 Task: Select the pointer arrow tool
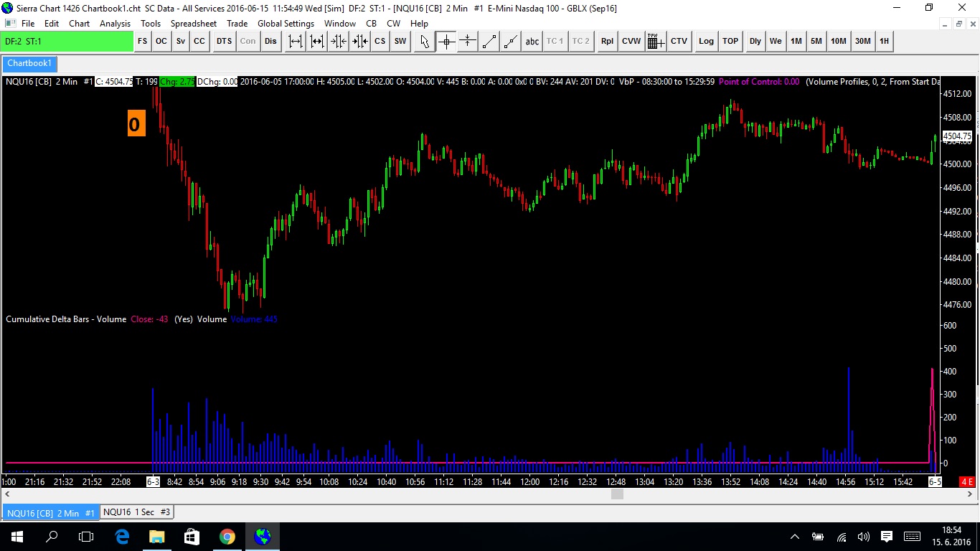point(425,41)
